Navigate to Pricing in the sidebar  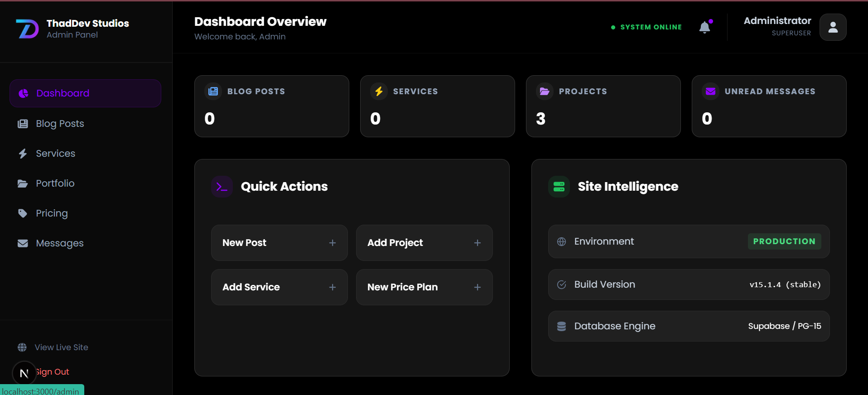coord(52,213)
